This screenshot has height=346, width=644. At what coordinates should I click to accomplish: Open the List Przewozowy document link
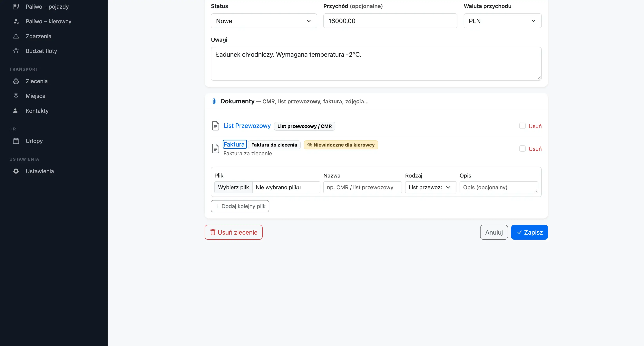click(247, 126)
